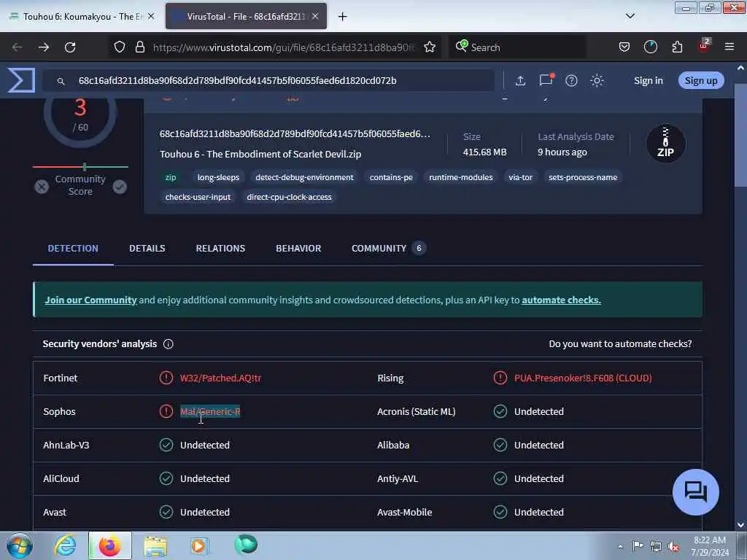Screen dimensions: 747x560
Task: Toggle the light/dark theme sun icon
Action: (597, 80)
